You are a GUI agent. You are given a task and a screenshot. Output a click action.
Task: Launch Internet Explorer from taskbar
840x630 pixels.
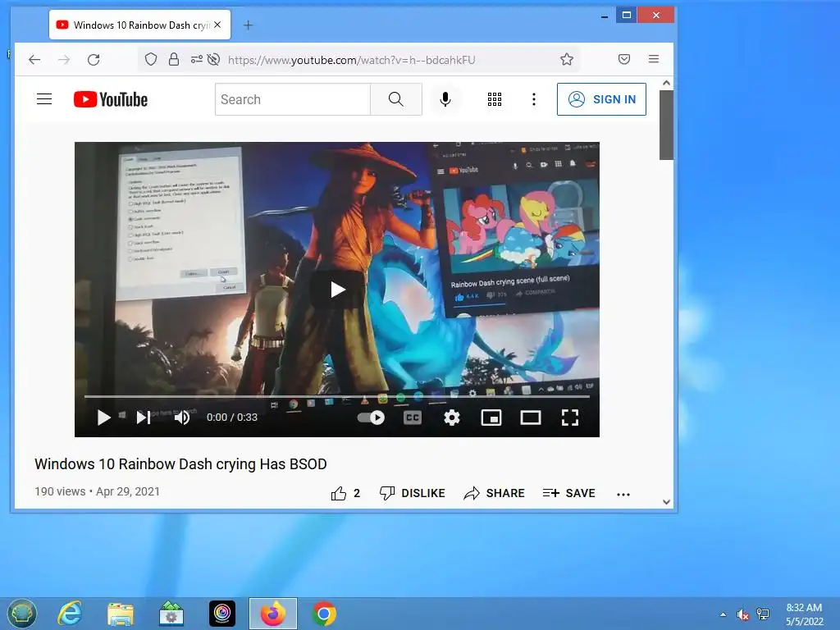(x=70, y=614)
